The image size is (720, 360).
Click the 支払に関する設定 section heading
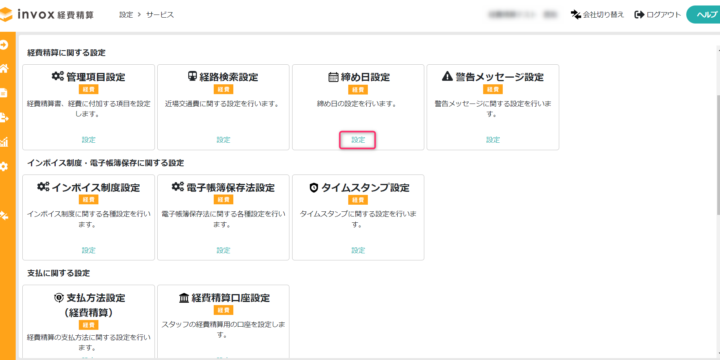click(x=58, y=273)
